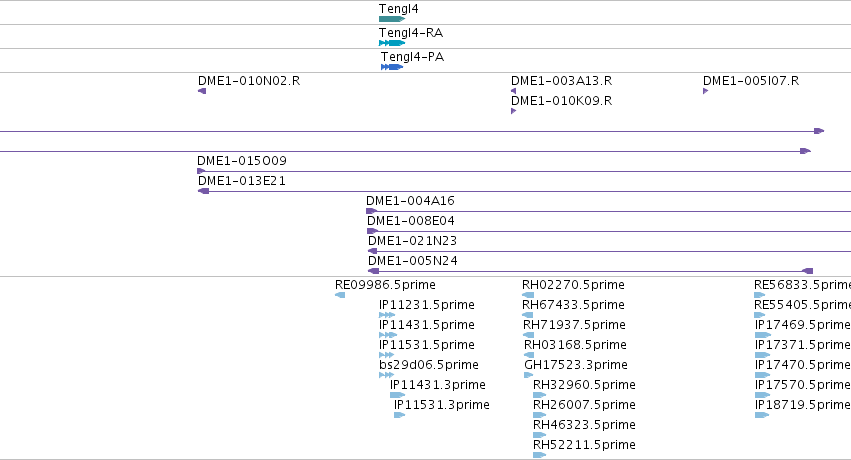Click the DME1-013E21 BAC start arrow

coord(204,191)
